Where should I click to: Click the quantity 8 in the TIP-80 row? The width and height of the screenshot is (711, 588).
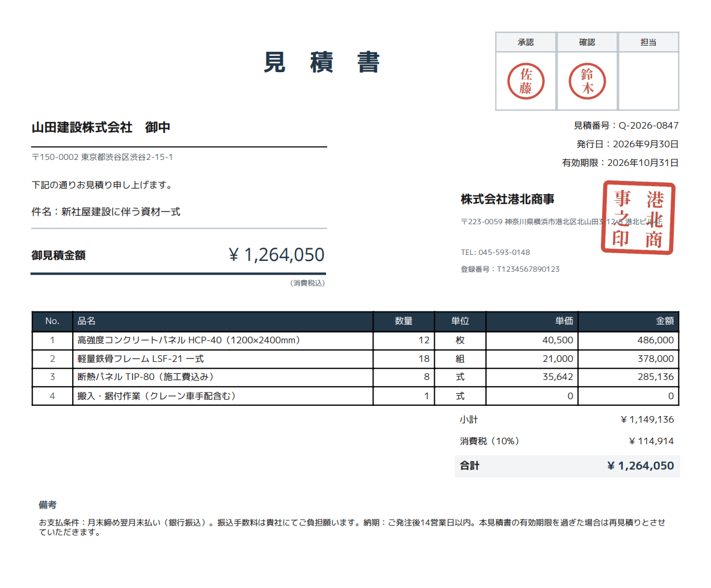tap(426, 377)
